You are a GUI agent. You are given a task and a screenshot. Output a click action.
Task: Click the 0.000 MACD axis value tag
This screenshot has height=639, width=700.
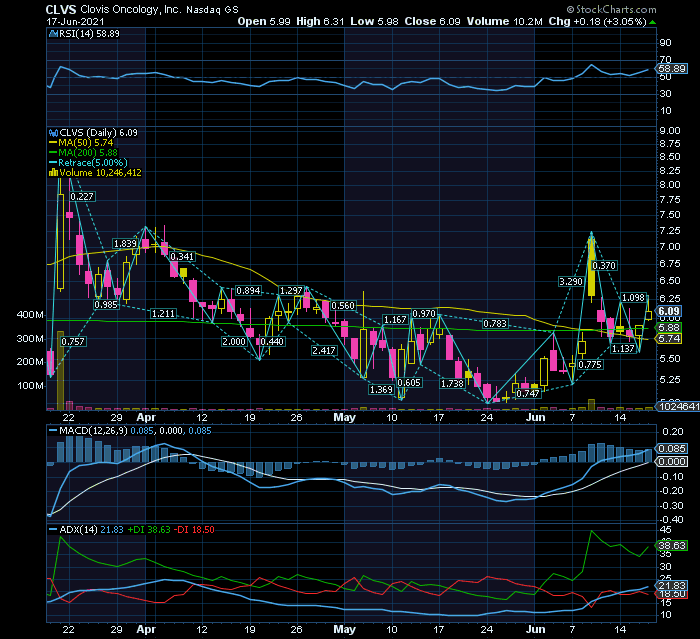(x=672, y=461)
